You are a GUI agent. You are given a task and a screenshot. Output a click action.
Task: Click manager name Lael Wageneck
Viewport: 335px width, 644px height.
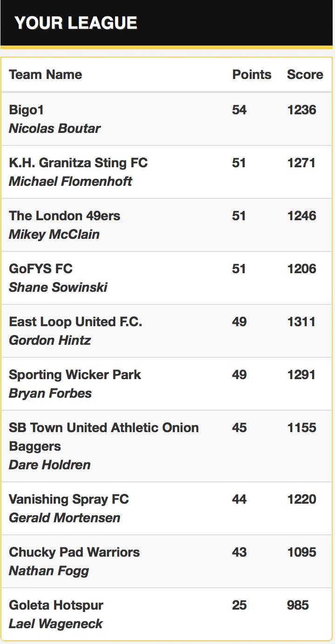[x=56, y=624]
